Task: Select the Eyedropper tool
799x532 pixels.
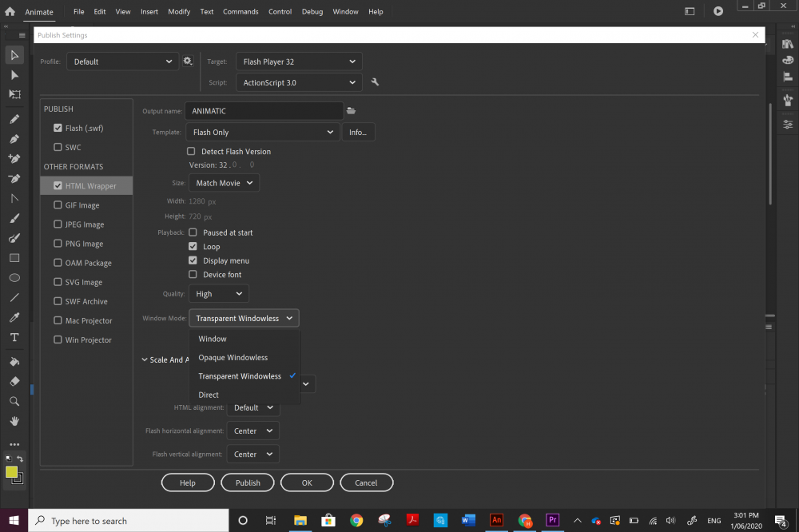Action: [x=14, y=317]
